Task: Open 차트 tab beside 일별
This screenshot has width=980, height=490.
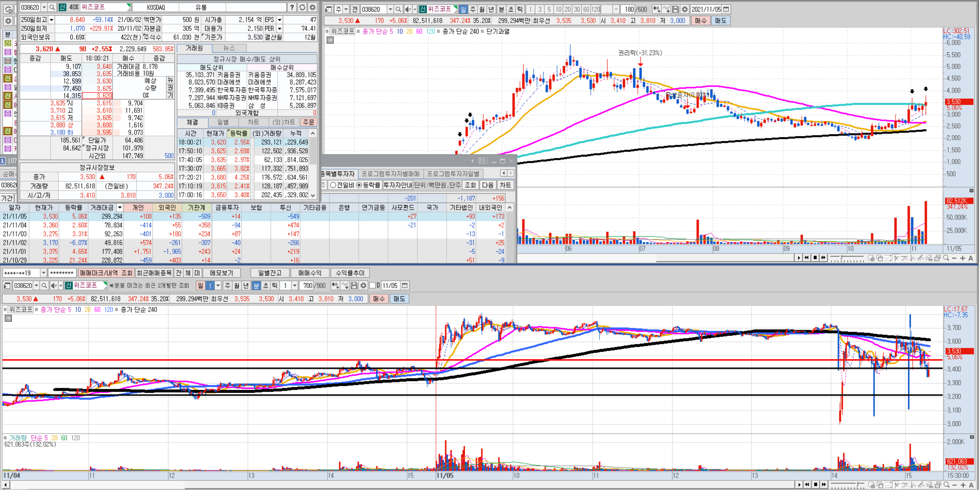Action: click(x=253, y=122)
